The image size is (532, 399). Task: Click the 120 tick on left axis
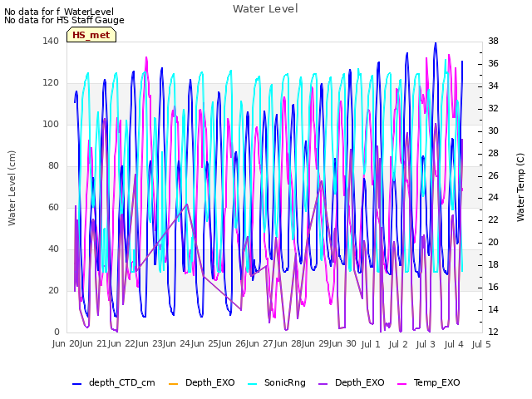pyautogui.click(x=51, y=83)
